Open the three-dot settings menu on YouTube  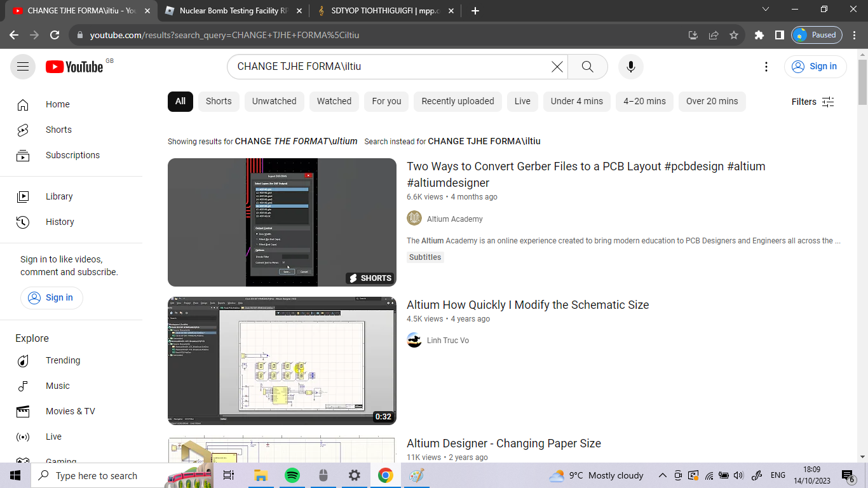pos(766,67)
